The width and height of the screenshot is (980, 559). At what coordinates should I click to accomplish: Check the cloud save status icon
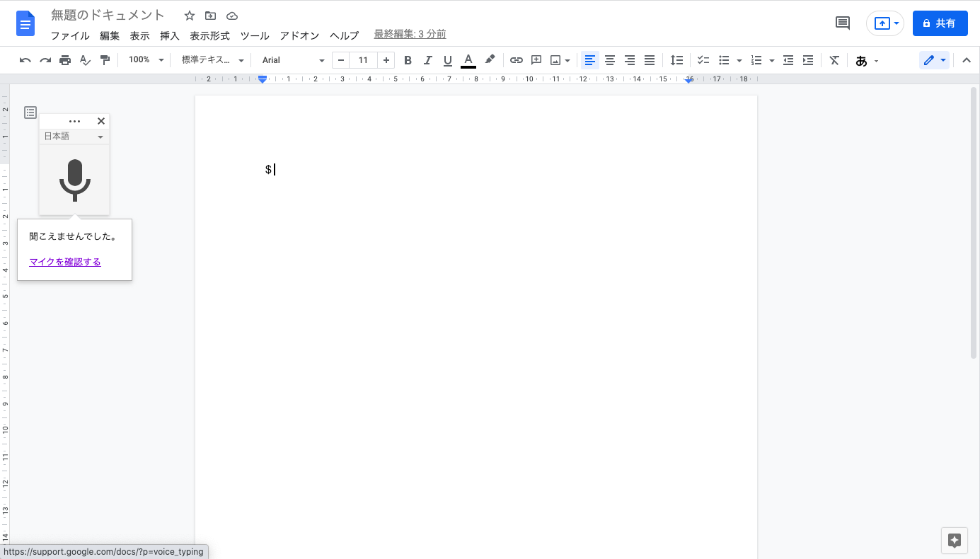tap(231, 16)
